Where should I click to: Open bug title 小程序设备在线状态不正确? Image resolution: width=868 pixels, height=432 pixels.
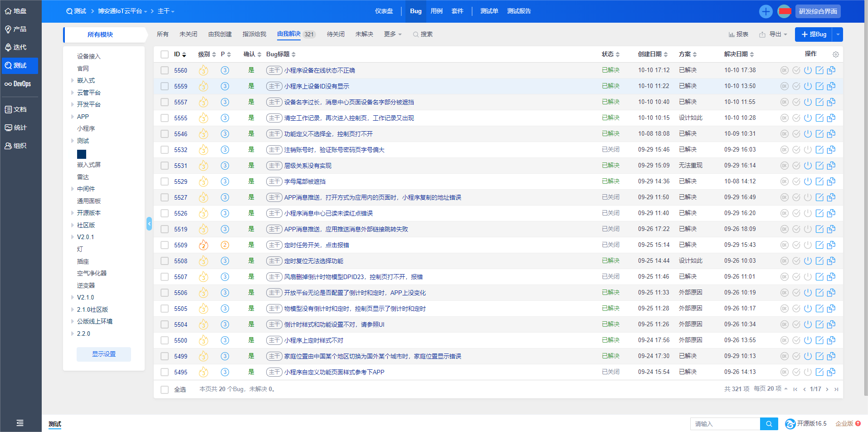click(x=319, y=70)
